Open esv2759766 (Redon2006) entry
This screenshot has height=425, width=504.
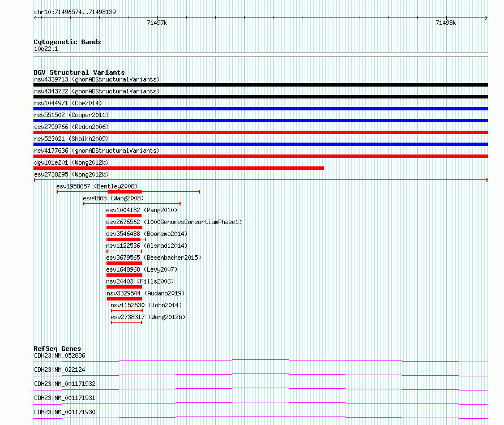tap(71, 127)
